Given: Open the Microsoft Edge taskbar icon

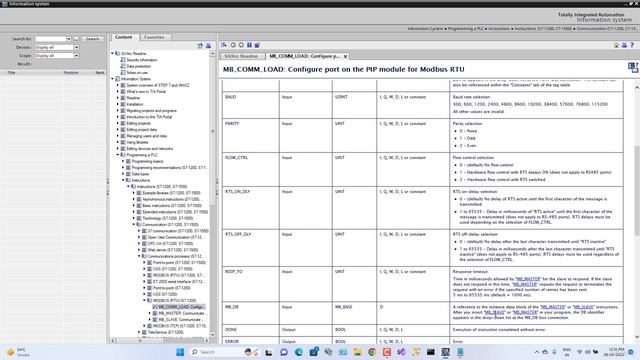Looking at the screenshot, I should pos(299,352).
